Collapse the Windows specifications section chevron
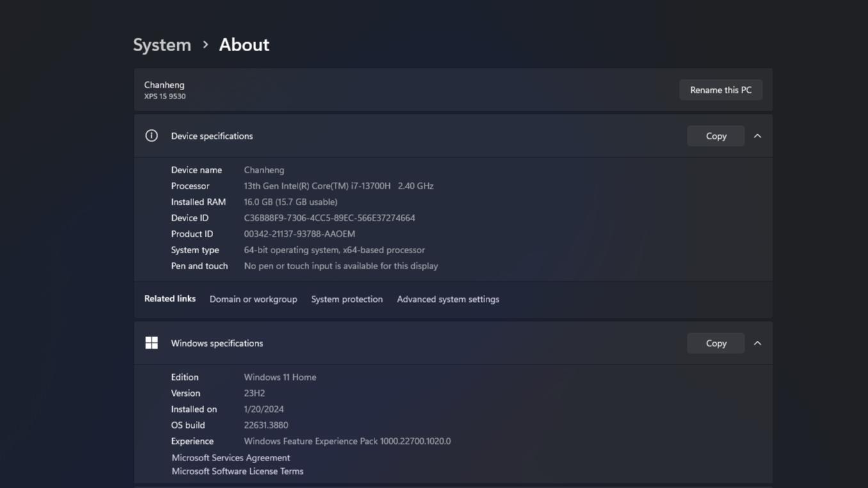Viewport: 868px width, 488px height. coord(757,343)
